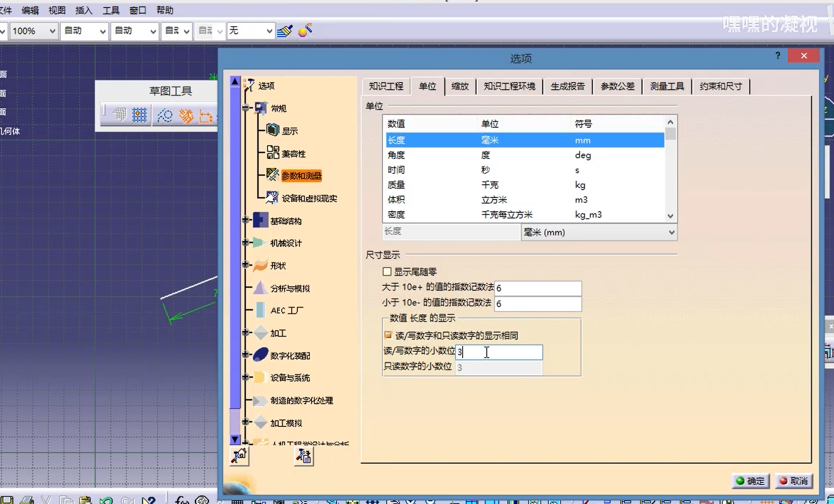Click the 形状 category icon

pyautogui.click(x=260, y=265)
